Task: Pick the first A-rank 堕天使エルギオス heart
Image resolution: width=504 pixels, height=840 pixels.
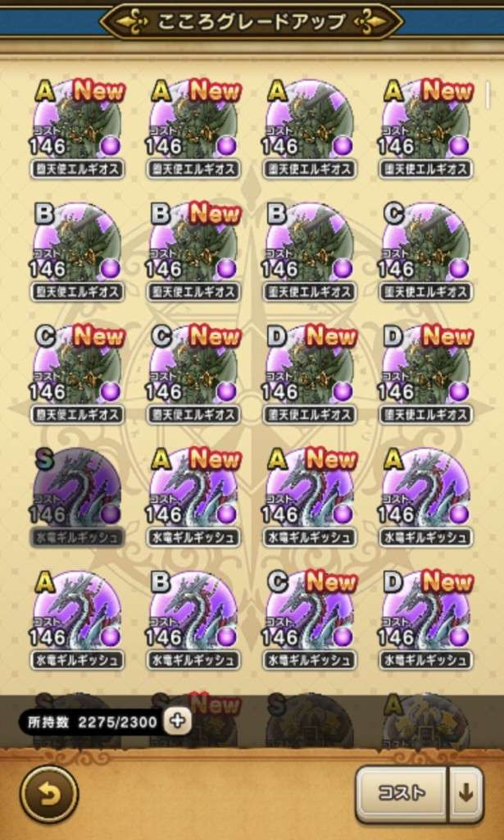Action: pyautogui.click(x=77, y=129)
